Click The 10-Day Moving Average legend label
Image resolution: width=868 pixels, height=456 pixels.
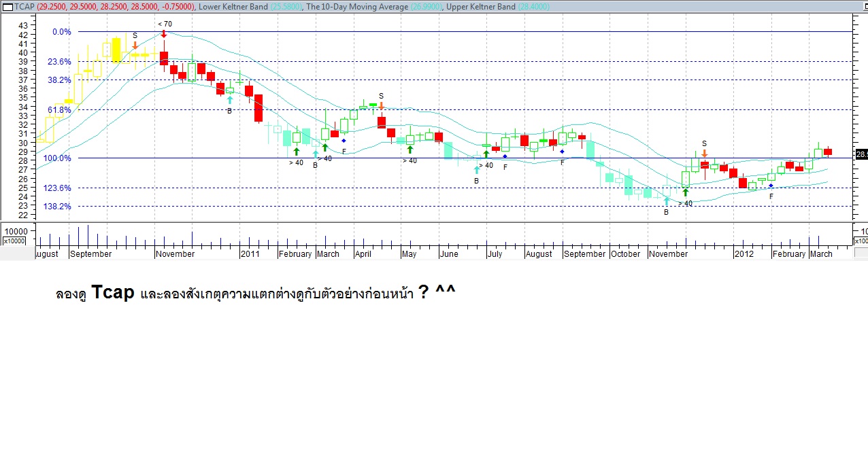click(x=357, y=7)
